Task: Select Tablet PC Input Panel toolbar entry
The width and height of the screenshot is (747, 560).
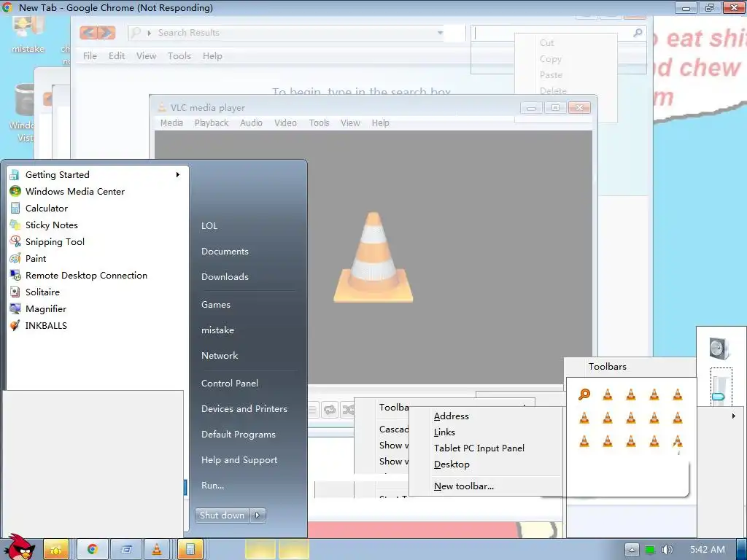Action: click(479, 448)
